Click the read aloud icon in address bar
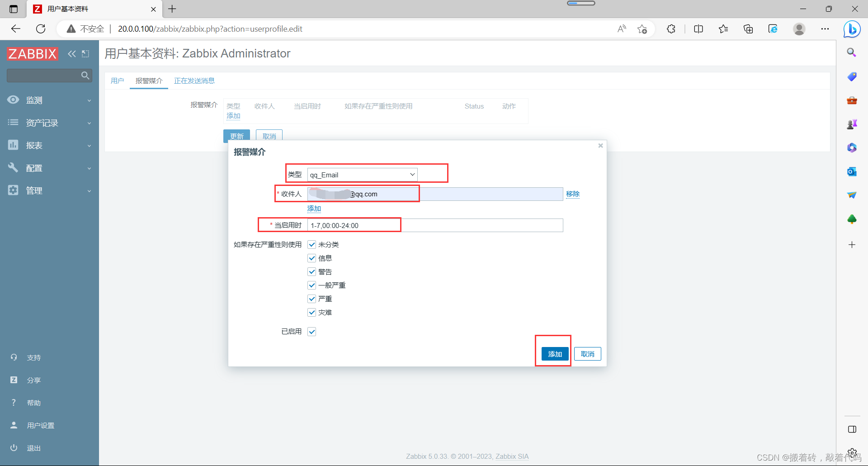 (622, 29)
